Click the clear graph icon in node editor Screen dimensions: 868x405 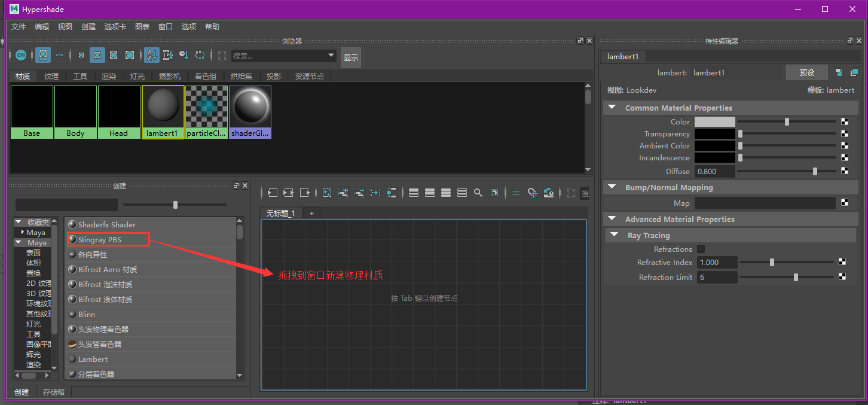point(327,193)
